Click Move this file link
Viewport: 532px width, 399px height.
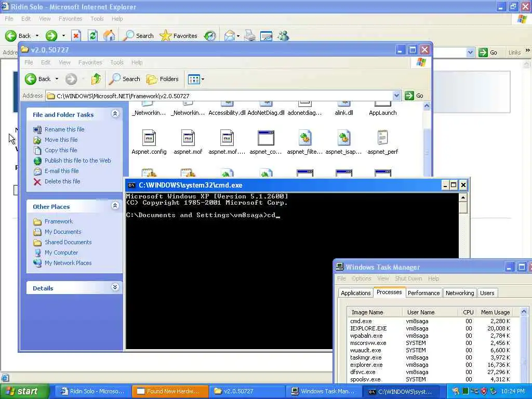pyautogui.click(x=61, y=140)
